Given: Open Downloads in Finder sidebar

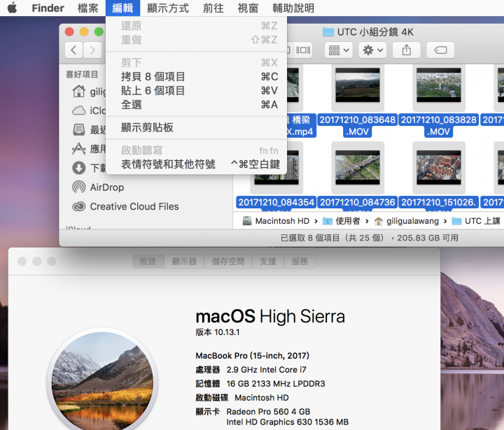Looking at the screenshot, I should (88, 168).
